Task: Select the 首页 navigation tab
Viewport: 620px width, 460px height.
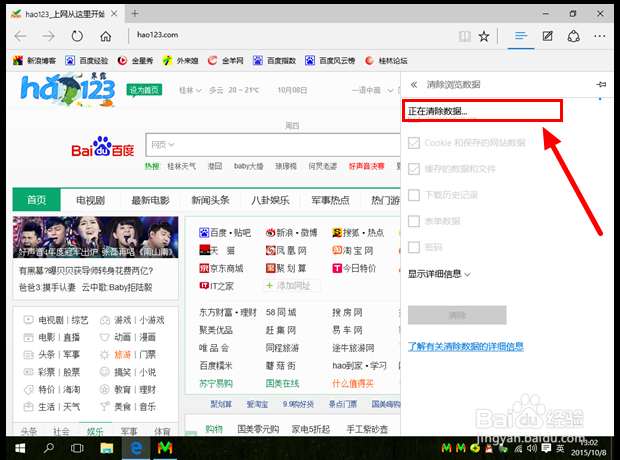Action: (36, 200)
